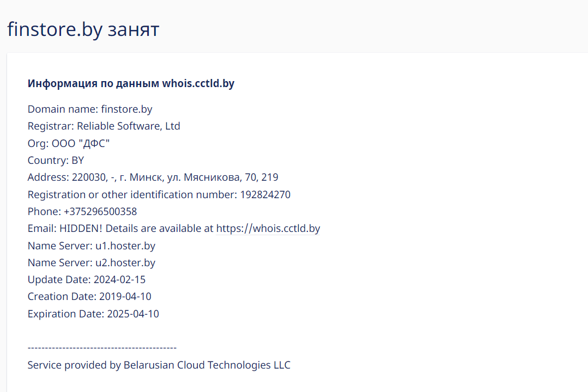Click the Org ООО "ДФС" line

[69, 144]
